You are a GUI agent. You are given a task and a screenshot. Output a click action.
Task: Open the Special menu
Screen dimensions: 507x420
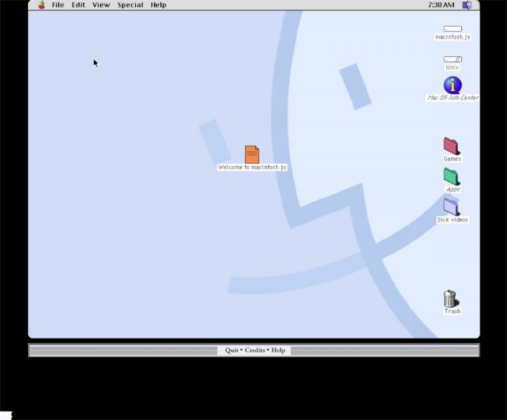(x=130, y=5)
